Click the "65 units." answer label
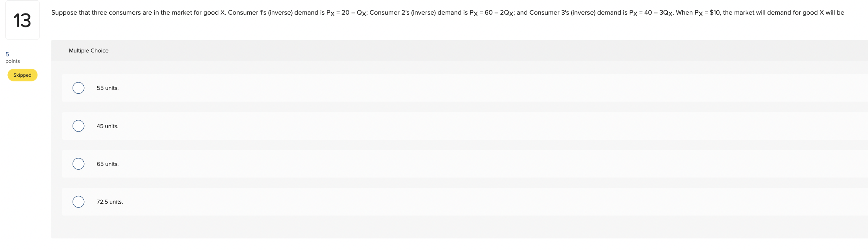The image size is (868, 250). (x=108, y=164)
